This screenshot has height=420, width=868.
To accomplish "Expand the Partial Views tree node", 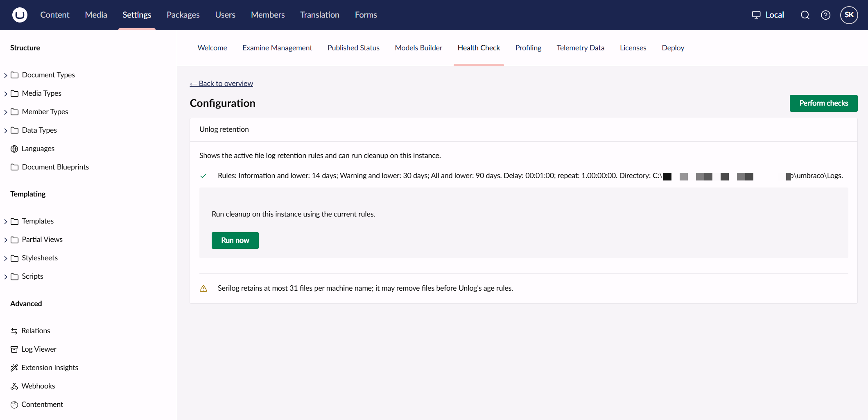I will coord(6,240).
